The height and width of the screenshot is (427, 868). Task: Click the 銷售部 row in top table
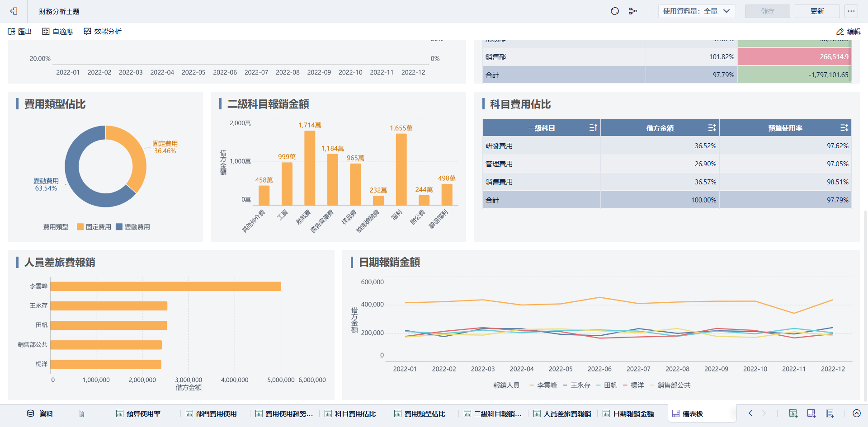(667, 57)
